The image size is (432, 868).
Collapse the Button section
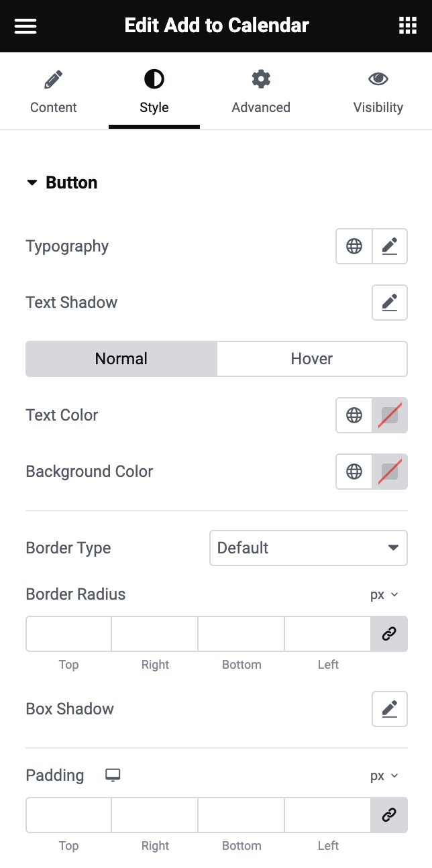pos(61,183)
